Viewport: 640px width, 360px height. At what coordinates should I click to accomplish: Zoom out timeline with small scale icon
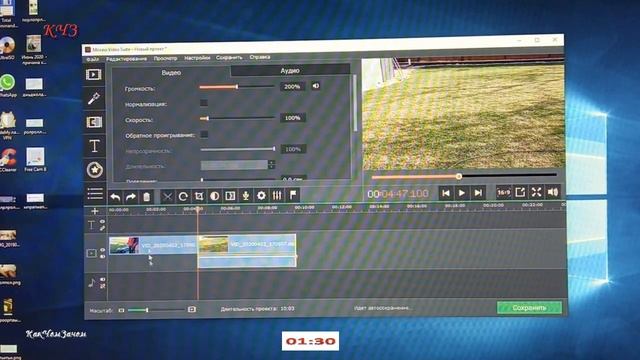(x=121, y=310)
